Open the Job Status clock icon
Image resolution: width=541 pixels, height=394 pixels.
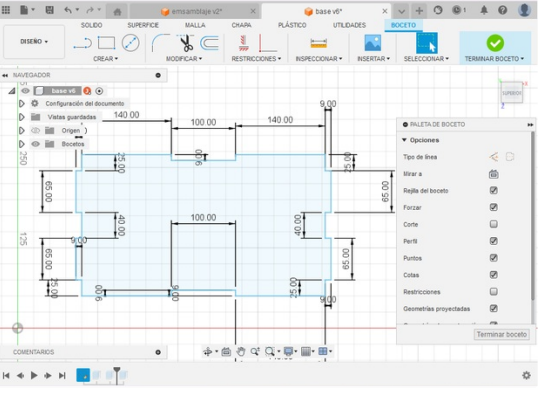point(458,10)
